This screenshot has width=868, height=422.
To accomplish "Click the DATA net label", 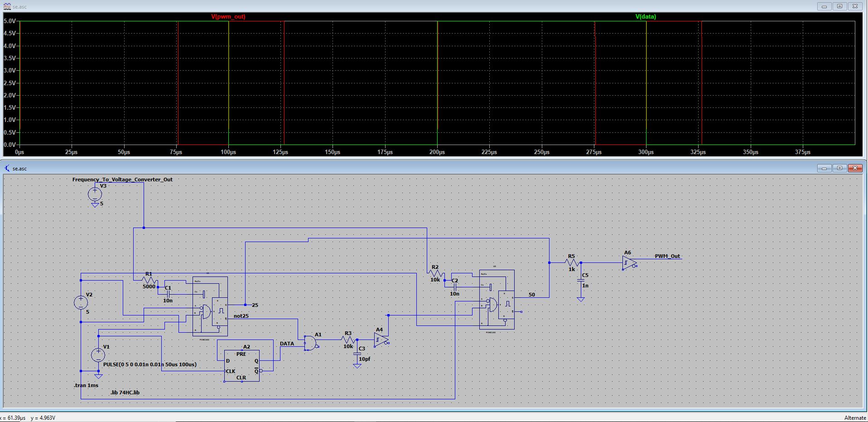I will pos(287,344).
